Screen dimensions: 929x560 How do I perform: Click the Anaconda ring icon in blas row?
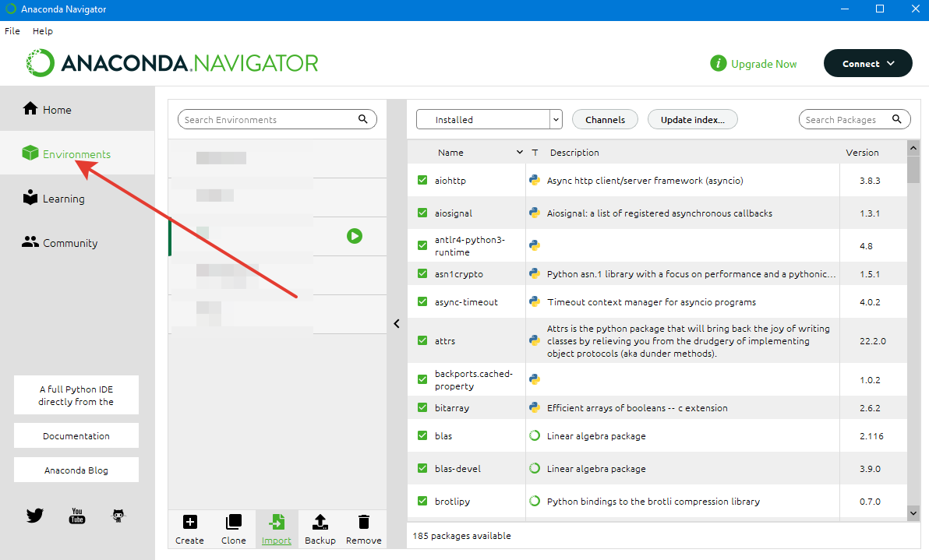tap(535, 435)
